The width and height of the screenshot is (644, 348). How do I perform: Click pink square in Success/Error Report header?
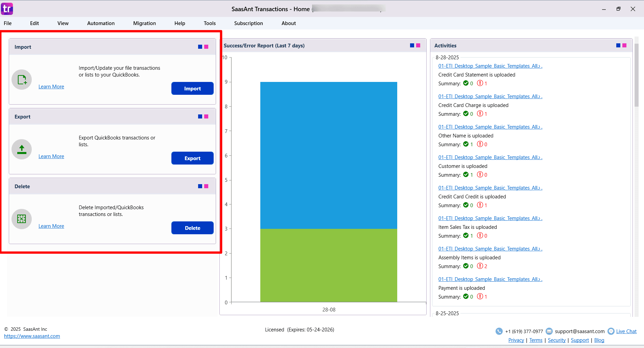(x=418, y=45)
